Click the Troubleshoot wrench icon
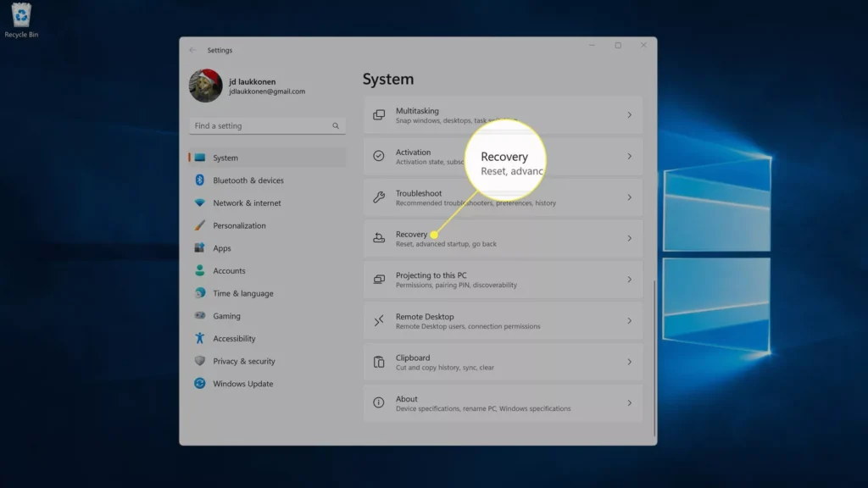 (x=379, y=197)
